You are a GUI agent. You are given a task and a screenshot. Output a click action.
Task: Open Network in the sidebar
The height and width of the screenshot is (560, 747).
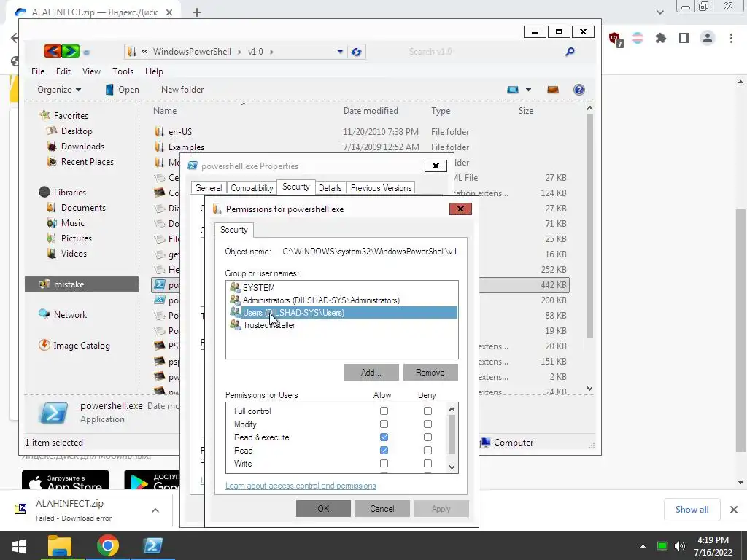click(x=70, y=315)
